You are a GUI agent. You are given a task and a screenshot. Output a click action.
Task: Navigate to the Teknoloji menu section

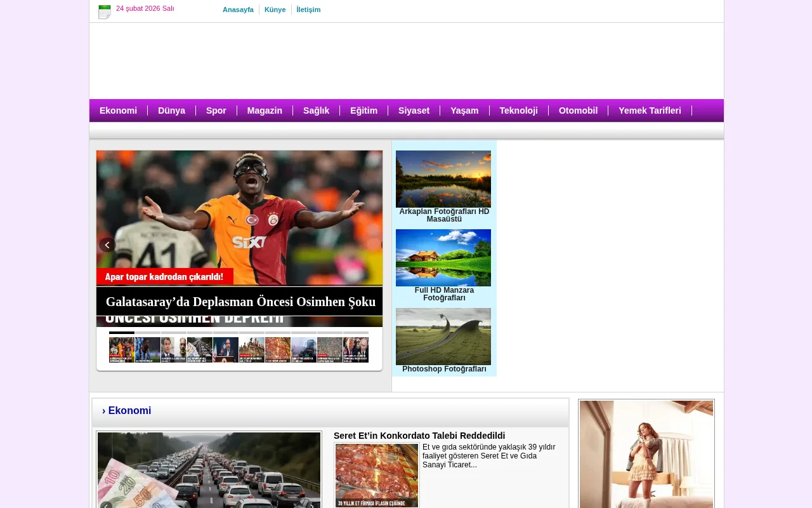pyautogui.click(x=518, y=110)
